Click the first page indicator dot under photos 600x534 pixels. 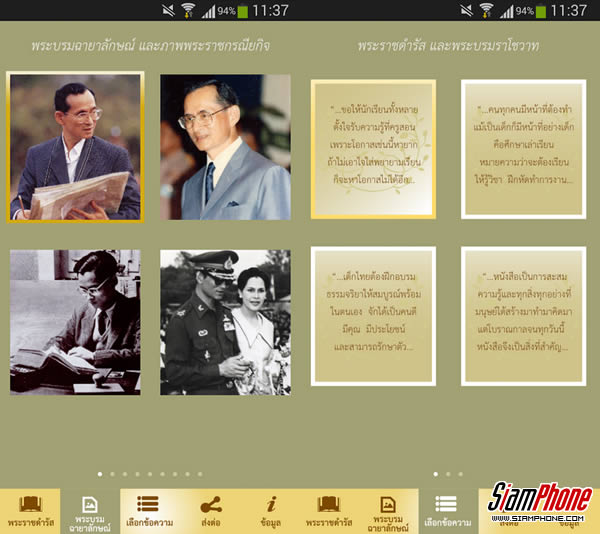99,473
